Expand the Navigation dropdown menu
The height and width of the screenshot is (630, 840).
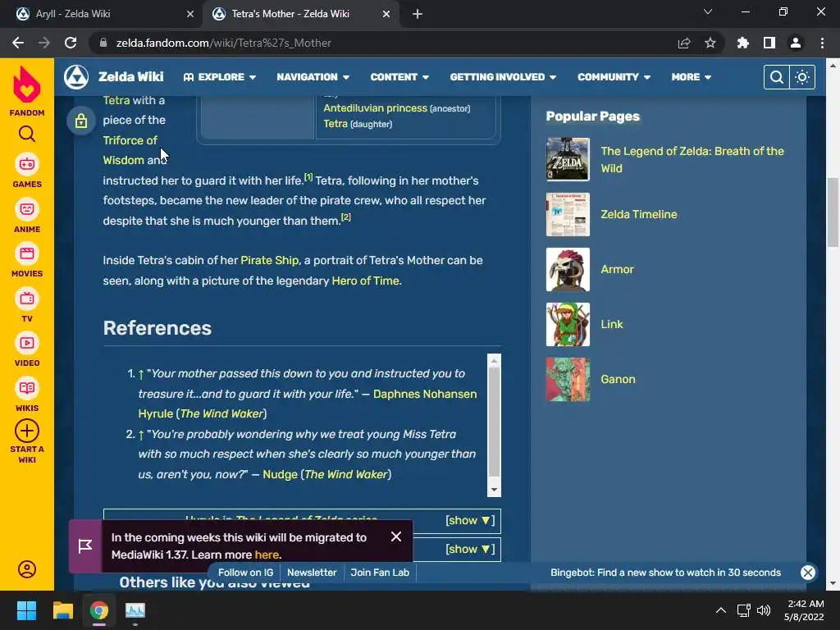(x=313, y=77)
